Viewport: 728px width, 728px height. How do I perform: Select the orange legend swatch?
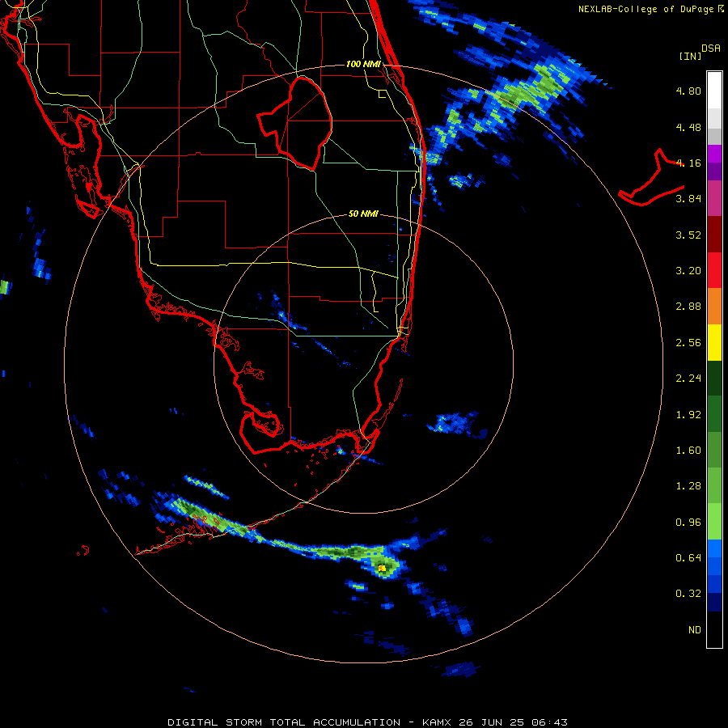click(714, 307)
